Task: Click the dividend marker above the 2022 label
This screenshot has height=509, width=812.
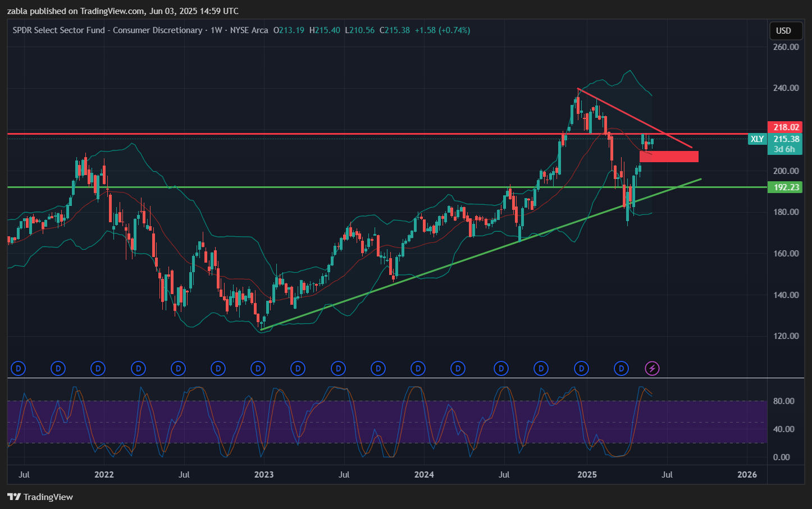Action: click(x=98, y=369)
